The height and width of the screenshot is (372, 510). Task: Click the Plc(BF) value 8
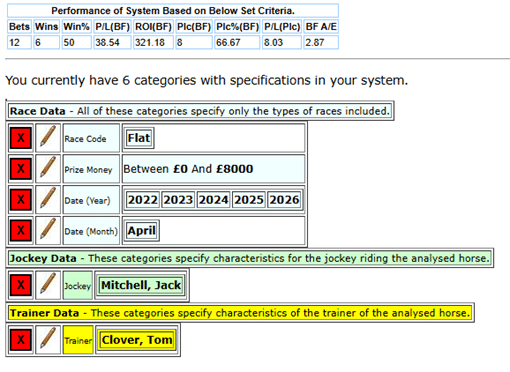(x=194, y=42)
